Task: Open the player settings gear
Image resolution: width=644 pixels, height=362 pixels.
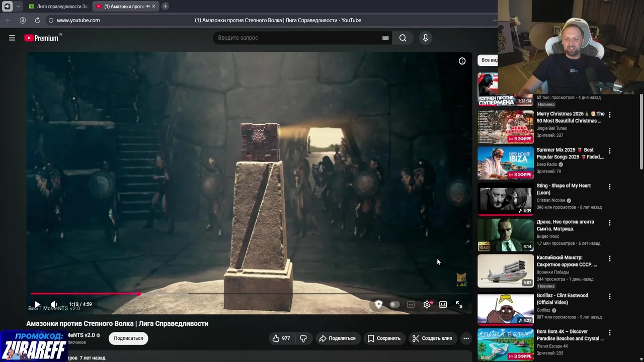Action: (x=427, y=304)
